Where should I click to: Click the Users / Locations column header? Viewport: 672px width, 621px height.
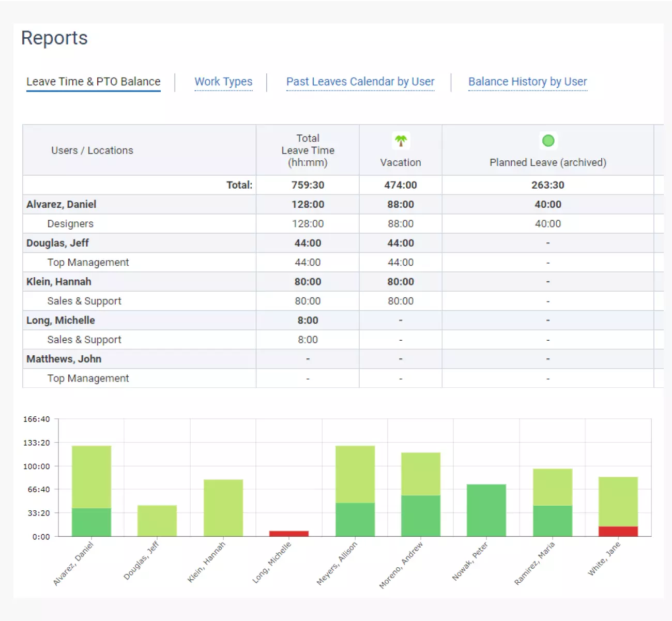pyautogui.click(x=92, y=150)
